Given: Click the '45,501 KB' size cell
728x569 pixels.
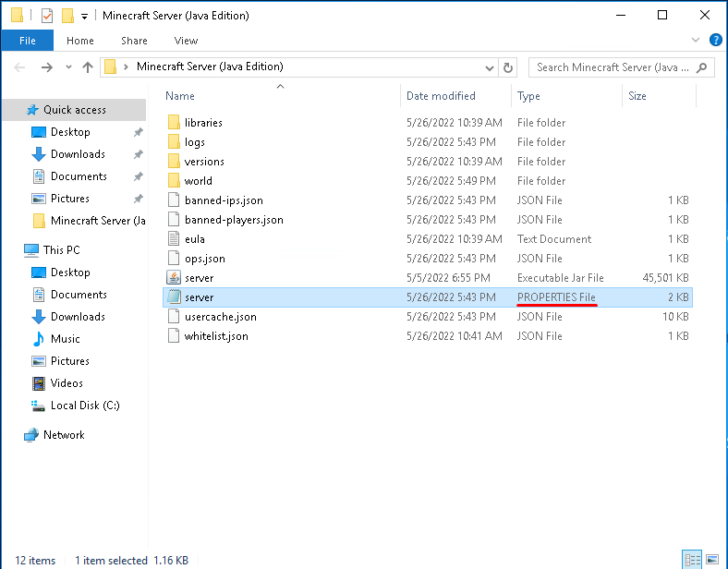Looking at the screenshot, I should tap(665, 277).
